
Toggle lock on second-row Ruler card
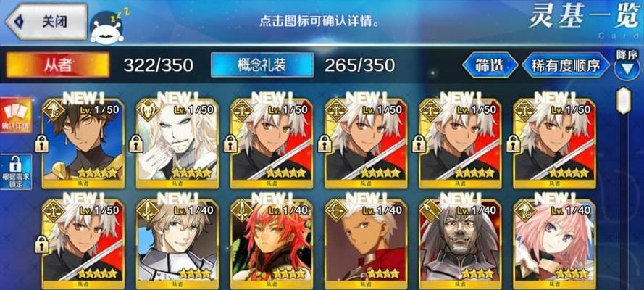click(42, 245)
